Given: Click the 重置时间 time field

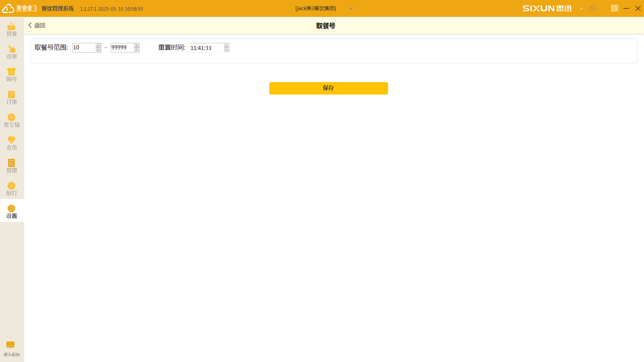Looking at the screenshot, I should coord(207,48).
